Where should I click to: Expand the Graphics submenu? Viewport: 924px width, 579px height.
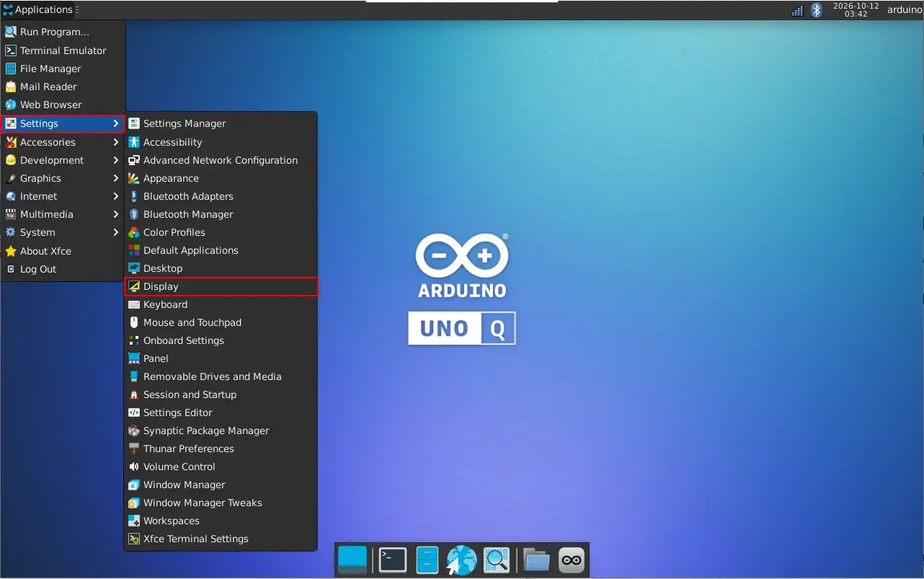[x=63, y=178]
